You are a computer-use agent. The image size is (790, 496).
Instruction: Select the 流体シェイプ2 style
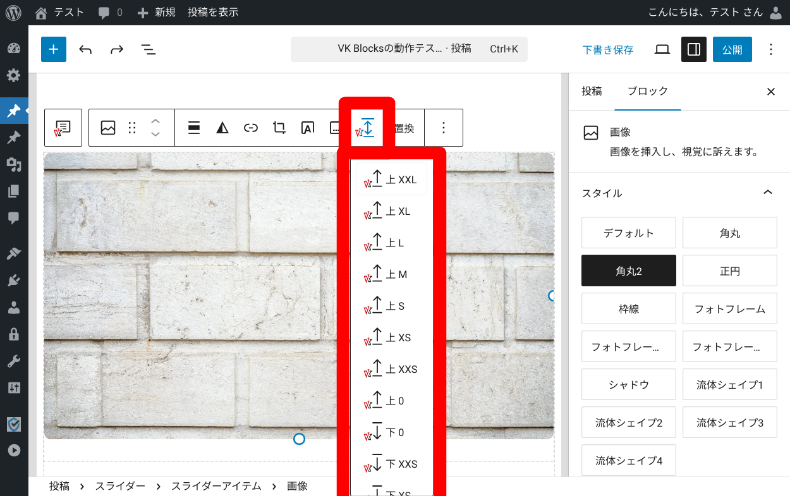pyautogui.click(x=628, y=422)
